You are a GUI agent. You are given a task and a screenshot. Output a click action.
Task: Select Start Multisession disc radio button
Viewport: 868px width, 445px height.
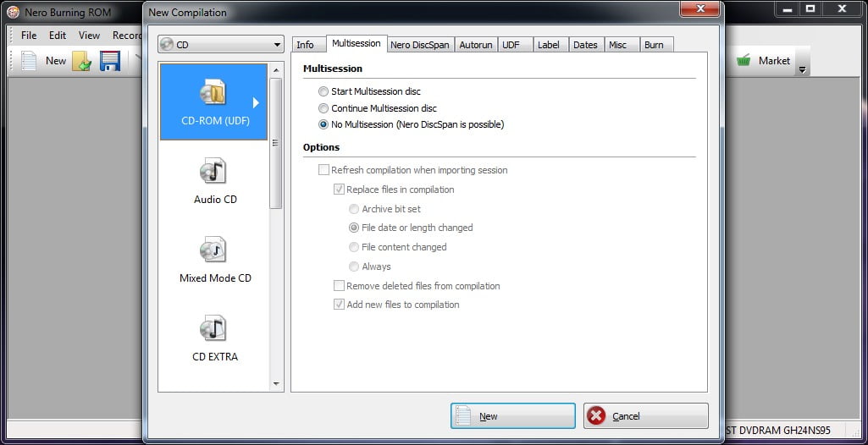pos(323,91)
